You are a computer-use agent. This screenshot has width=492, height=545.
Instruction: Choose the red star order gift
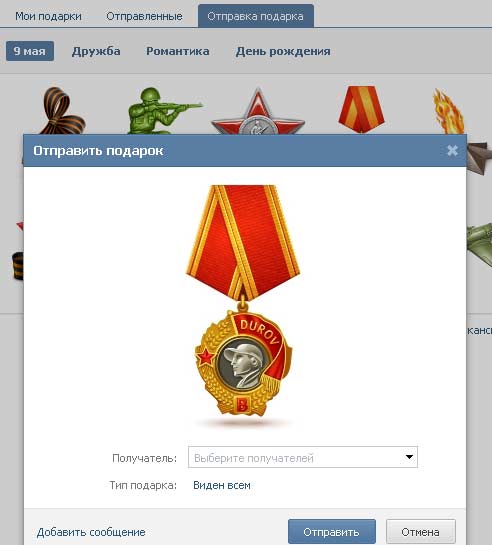[258, 111]
